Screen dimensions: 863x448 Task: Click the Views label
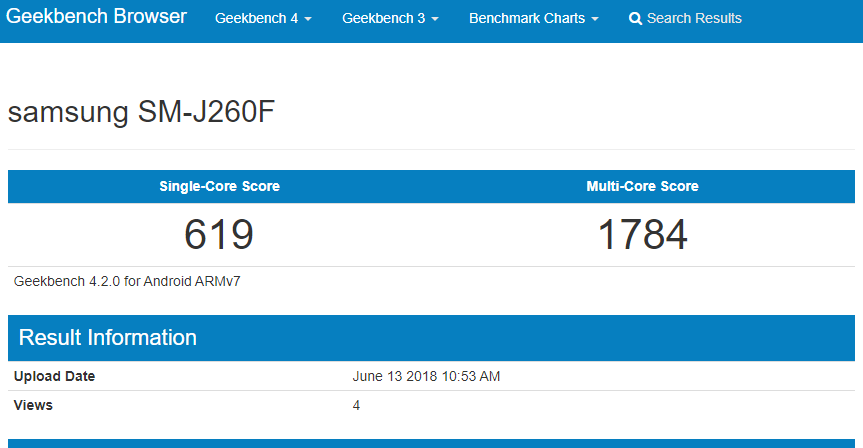coord(33,405)
